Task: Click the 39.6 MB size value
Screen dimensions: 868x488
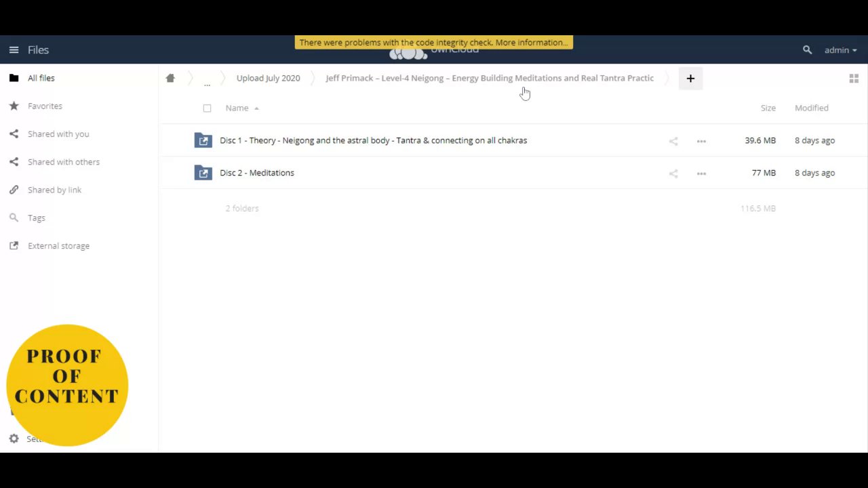Action: pyautogui.click(x=760, y=140)
